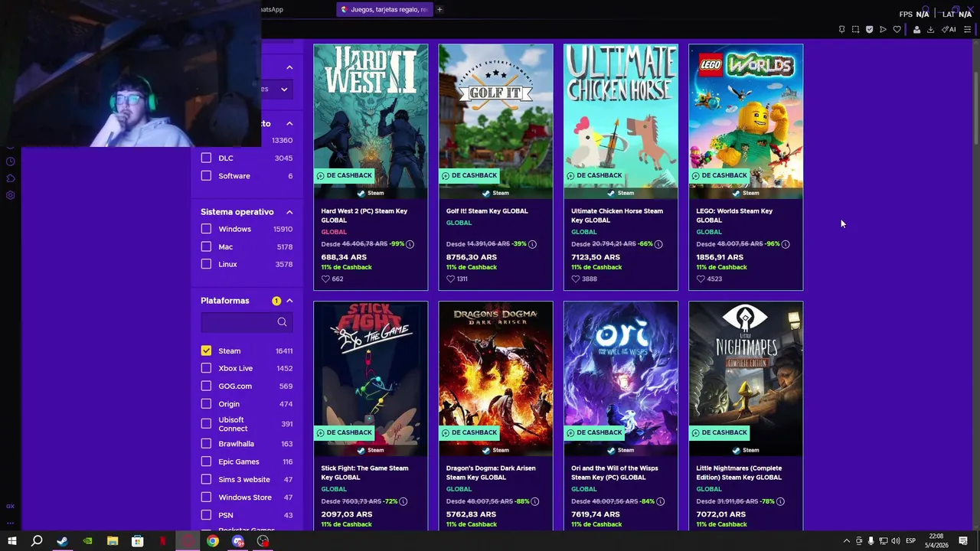Open Google Chrome from the taskbar

[x=212, y=541]
